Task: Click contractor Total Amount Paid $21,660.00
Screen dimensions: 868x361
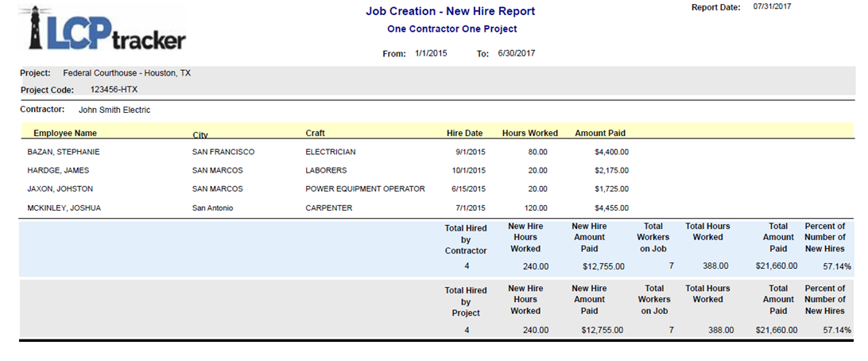Action: [777, 266]
